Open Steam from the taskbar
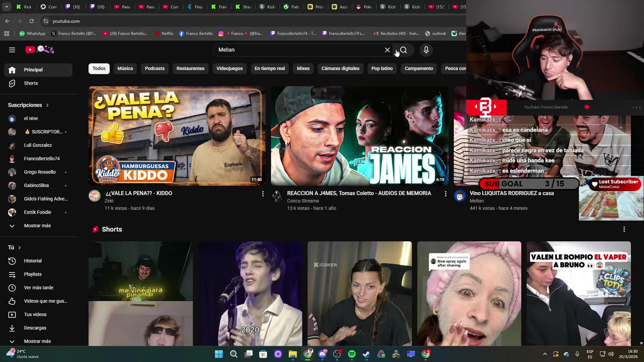The height and width of the screenshot is (362, 644). (x=366, y=354)
